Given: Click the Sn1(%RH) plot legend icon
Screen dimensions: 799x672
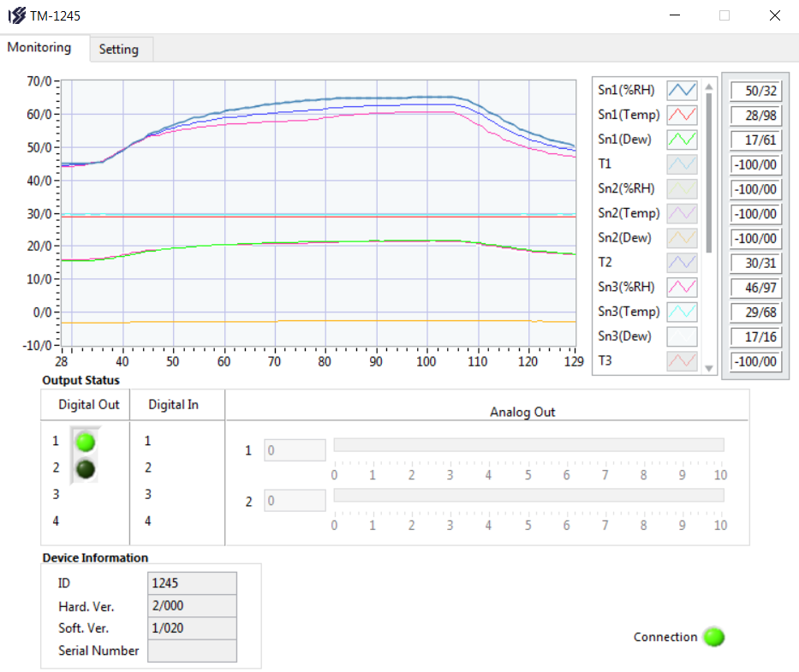Looking at the screenshot, I should 682,90.
